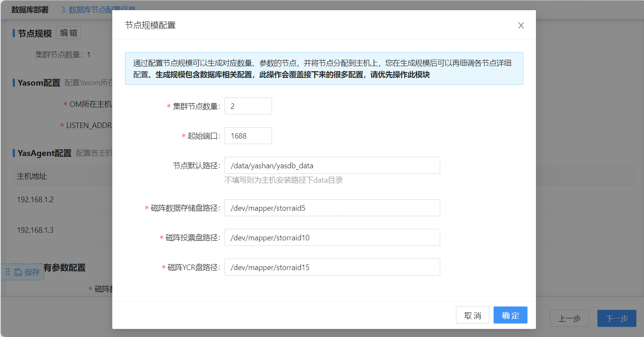Edit the 节点默认路径 input field
Image resolution: width=644 pixels, height=337 pixels.
(x=332, y=165)
